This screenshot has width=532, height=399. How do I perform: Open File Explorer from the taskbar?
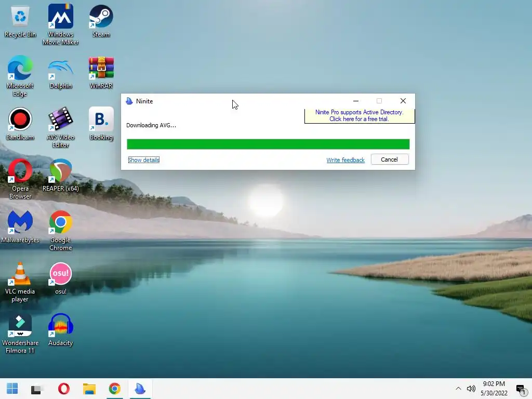point(89,389)
